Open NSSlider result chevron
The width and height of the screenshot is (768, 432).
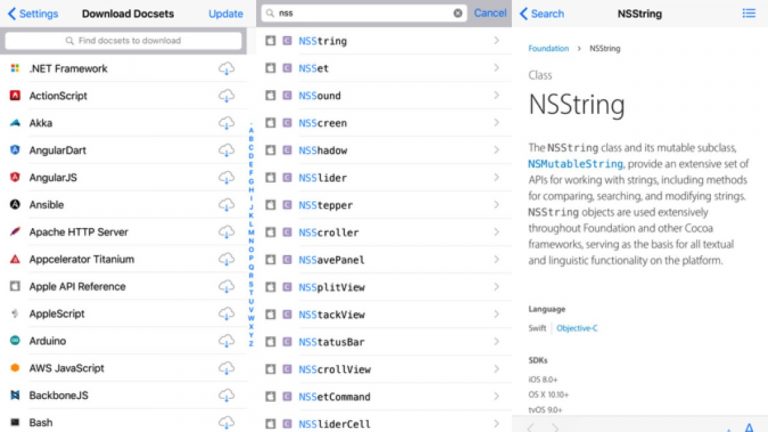point(497,177)
